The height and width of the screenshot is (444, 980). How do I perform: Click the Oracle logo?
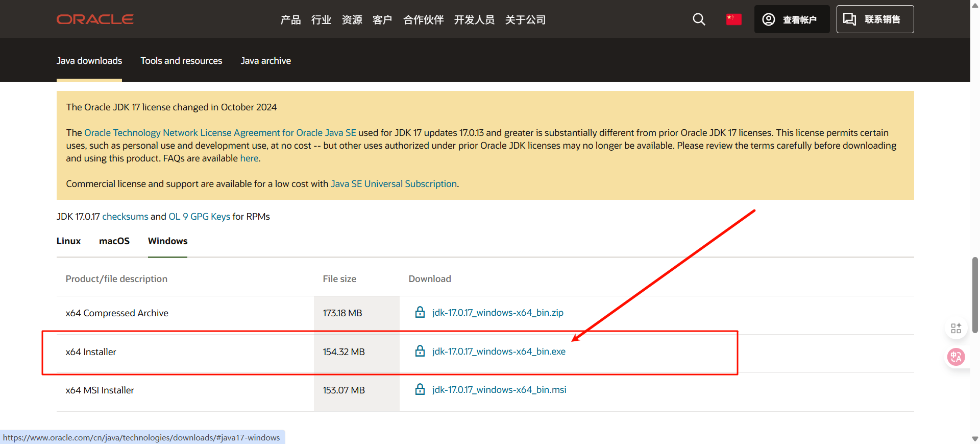[x=95, y=19]
